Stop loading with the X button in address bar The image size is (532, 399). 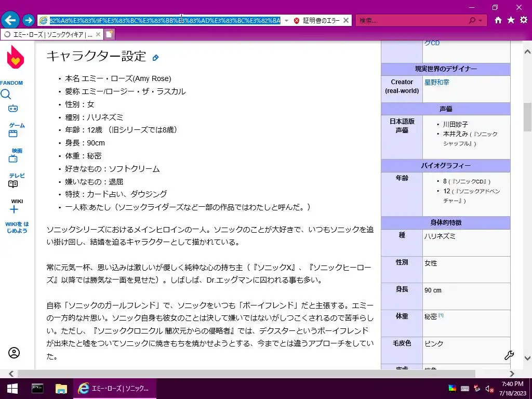click(x=345, y=21)
